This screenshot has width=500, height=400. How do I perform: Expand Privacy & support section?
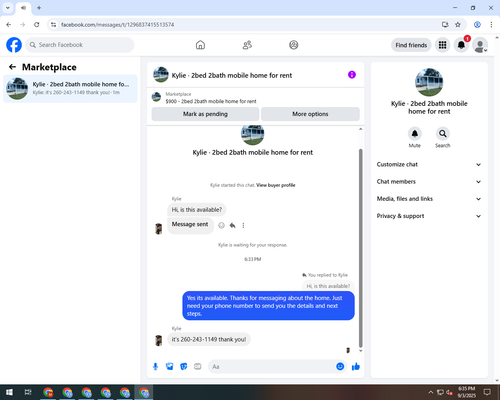click(x=429, y=216)
